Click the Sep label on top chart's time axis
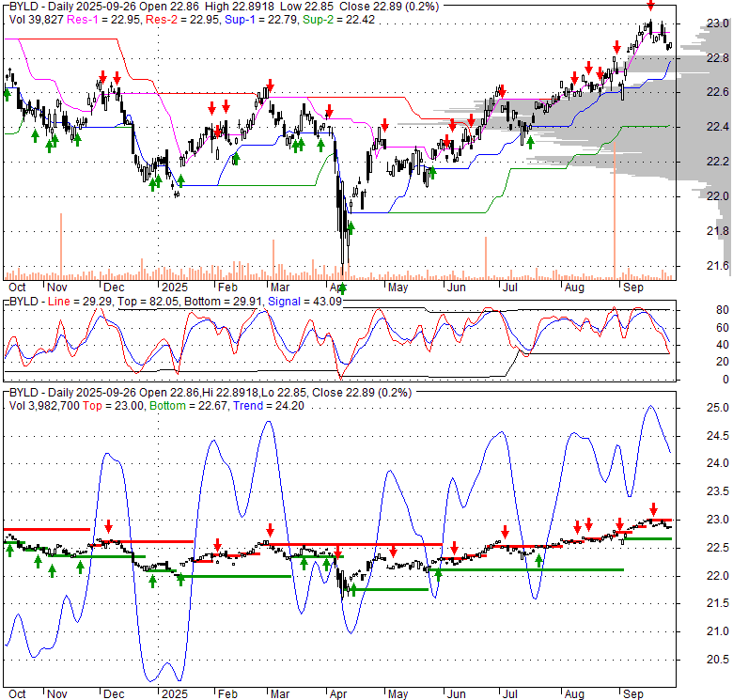Image resolution: width=733 pixels, height=700 pixels. (633, 288)
